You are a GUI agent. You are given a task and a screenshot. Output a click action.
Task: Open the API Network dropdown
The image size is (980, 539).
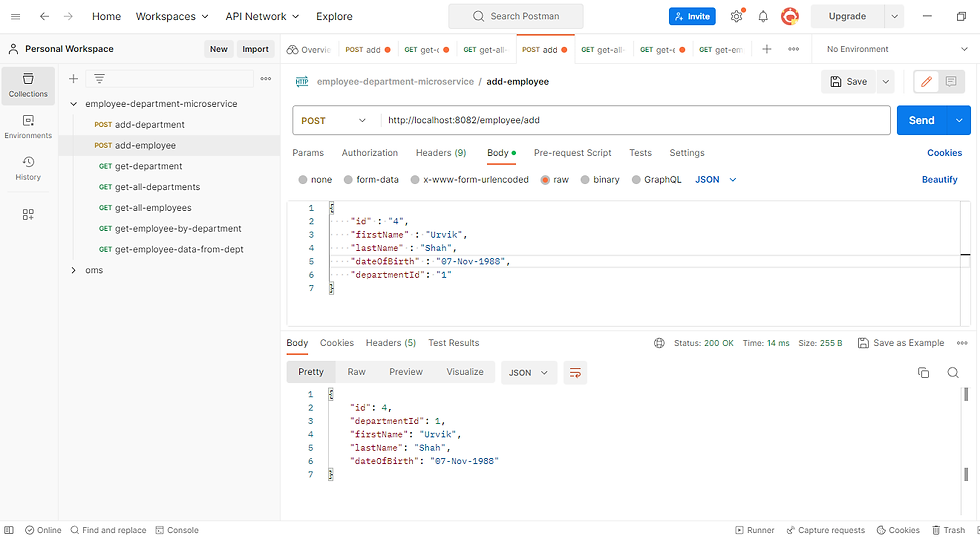click(262, 16)
